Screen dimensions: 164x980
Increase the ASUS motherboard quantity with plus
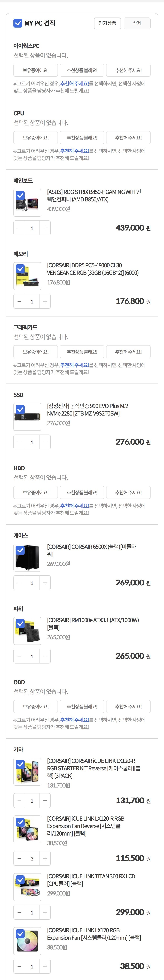point(45,228)
